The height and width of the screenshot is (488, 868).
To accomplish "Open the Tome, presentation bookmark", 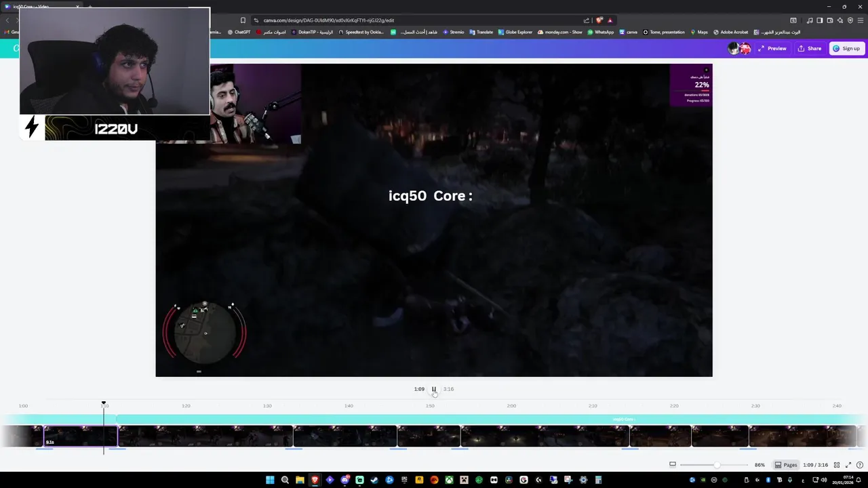I will tap(664, 32).
